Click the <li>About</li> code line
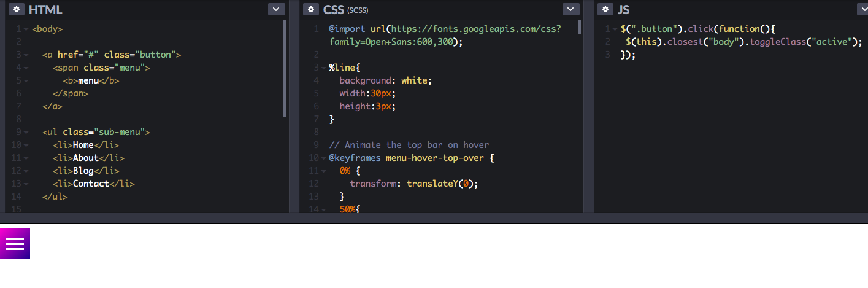Viewport: 868px width, 288px height. [88, 158]
